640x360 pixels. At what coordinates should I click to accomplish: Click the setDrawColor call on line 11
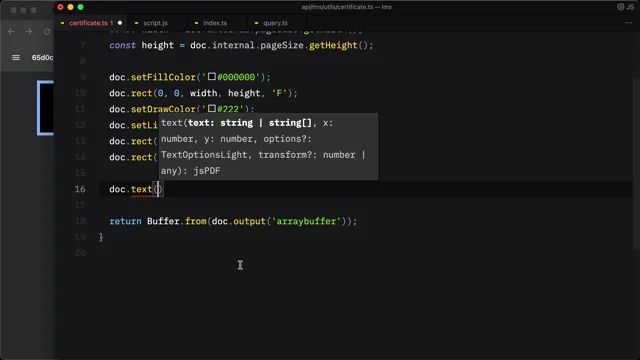click(x=163, y=109)
